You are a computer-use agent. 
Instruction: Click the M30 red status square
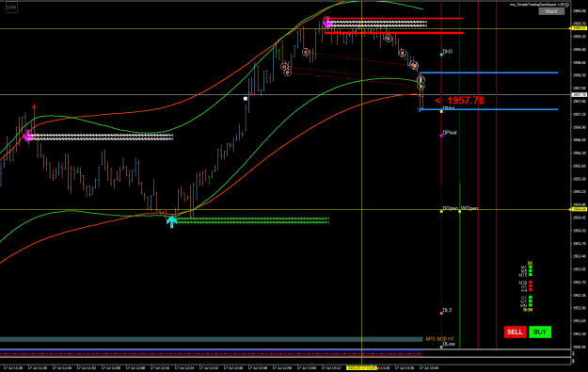531,283
